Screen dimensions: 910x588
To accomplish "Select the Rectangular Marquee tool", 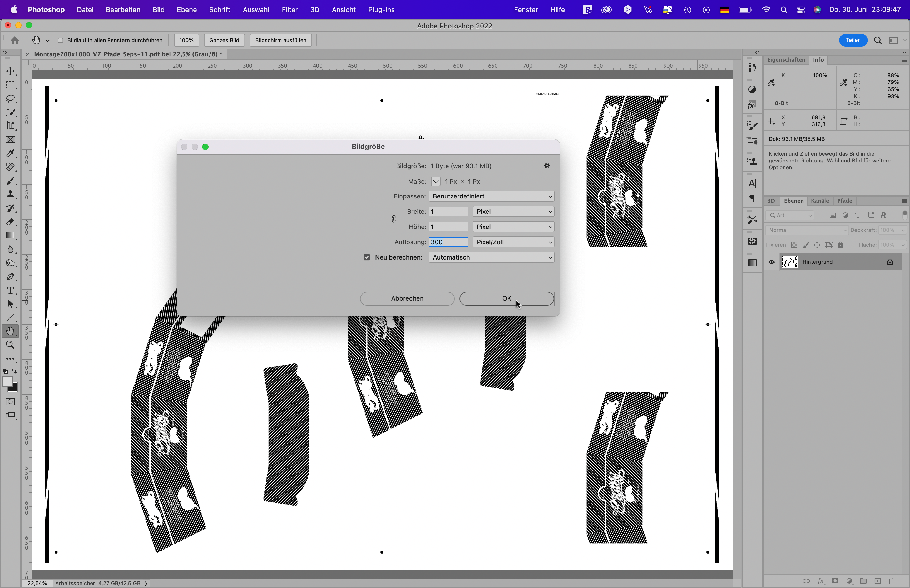I will 10,85.
